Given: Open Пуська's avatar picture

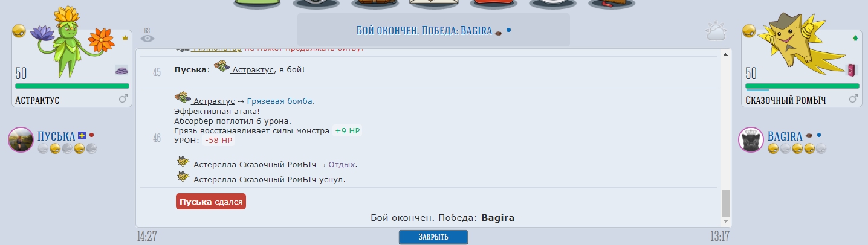Looking at the screenshot, I should [21, 139].
